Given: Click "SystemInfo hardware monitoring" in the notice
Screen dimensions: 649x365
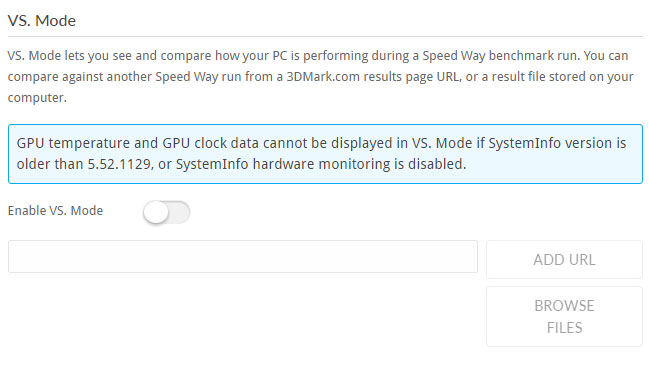Looking at the screenshot, I should coord(283,164).
